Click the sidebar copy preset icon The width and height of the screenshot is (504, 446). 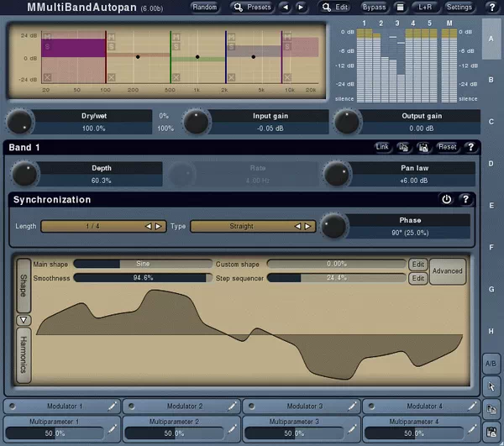tap(491, 409)
